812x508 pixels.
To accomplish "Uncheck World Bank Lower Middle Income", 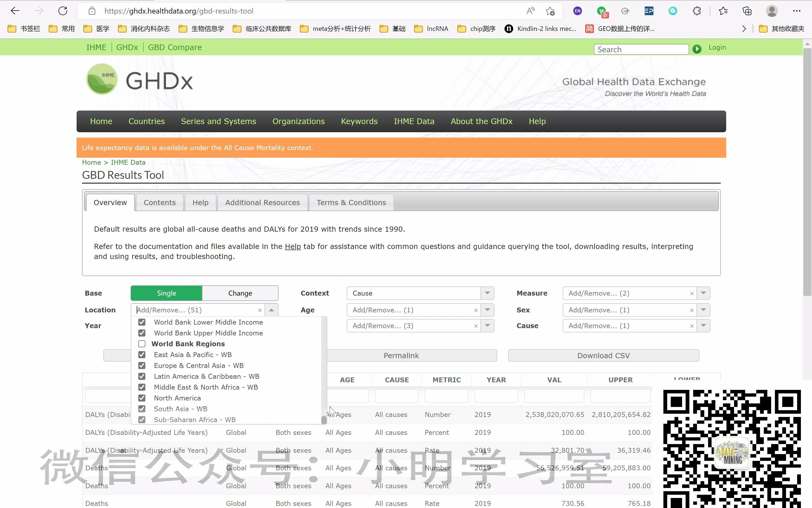I will [x=142, y=322].
